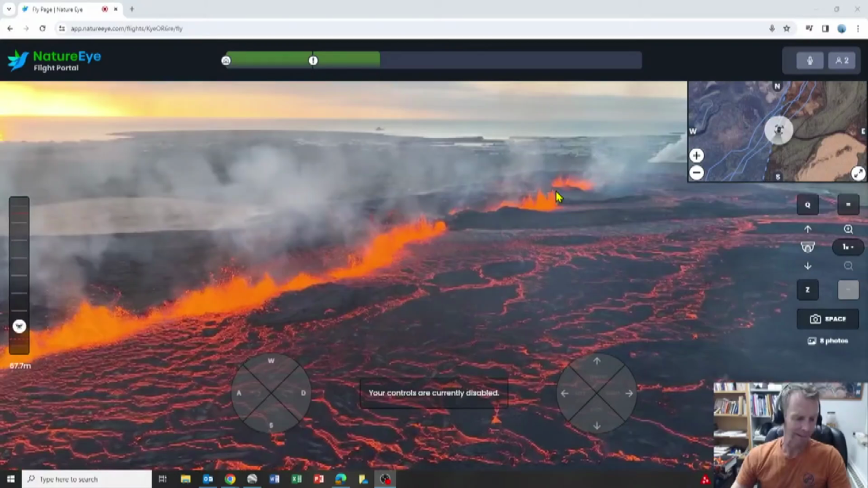868x488 pixels.
Task: Click the home marker on flight progress bar
Action: tap(226, 61)
